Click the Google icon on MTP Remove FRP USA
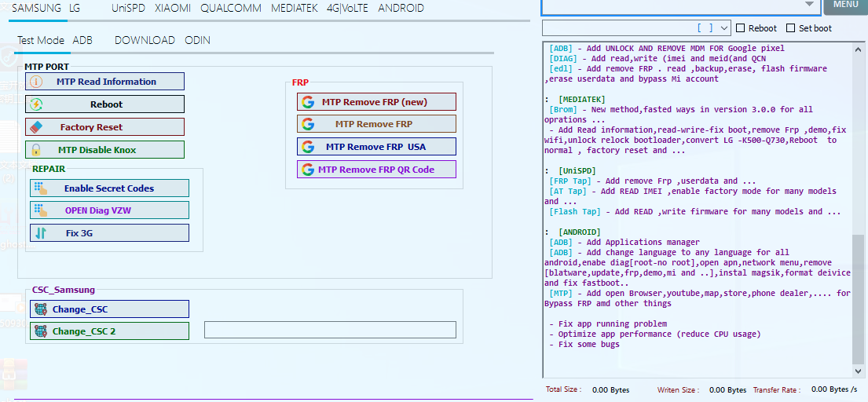This screenshot has height=402, width=868. click(x=308, y=147)
